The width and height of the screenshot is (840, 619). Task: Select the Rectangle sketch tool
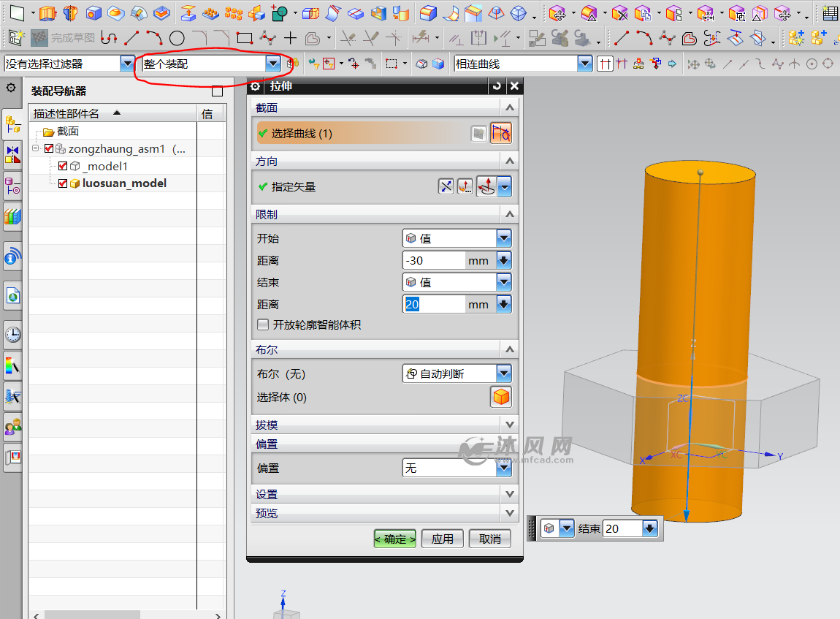[x=244, y=38]
